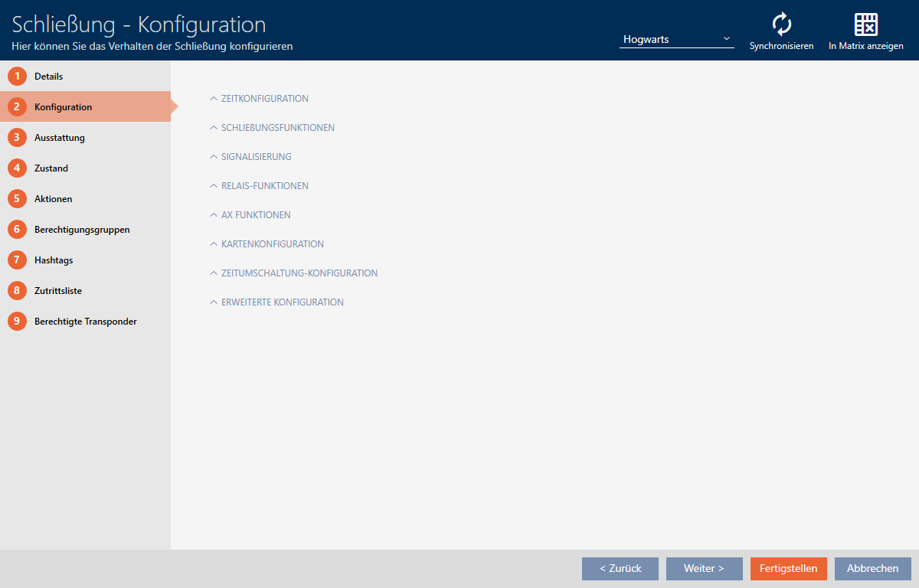Switch to the Berechtigungsgruppen tab
The image size is (919, 588).
[x=82, y=230]
